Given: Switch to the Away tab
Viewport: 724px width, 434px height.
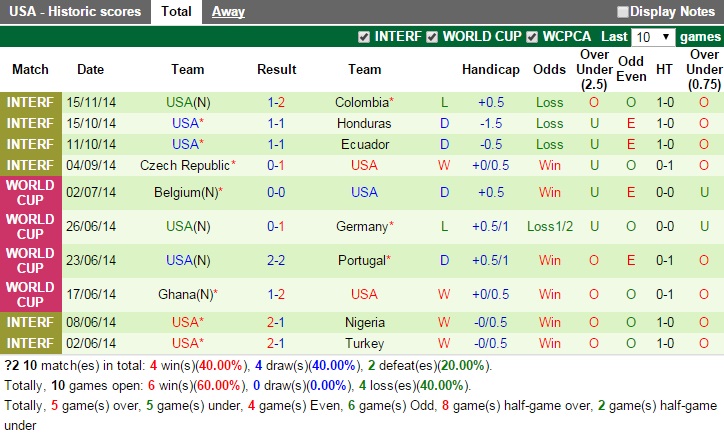Looking at the screenshot, I should click(x=228, y=12).
